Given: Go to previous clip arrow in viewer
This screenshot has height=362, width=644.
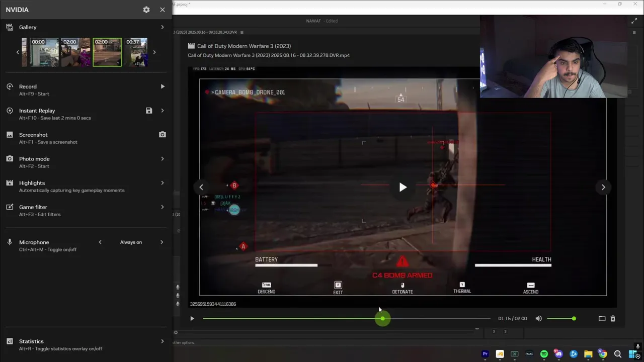Looking at the screenshot, I should 201,187.
